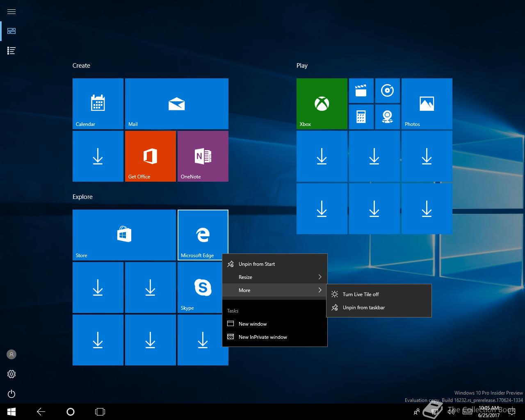Launch the Get Office tile
This screenshot has height=420, width=525.
(x=151, y=156)
